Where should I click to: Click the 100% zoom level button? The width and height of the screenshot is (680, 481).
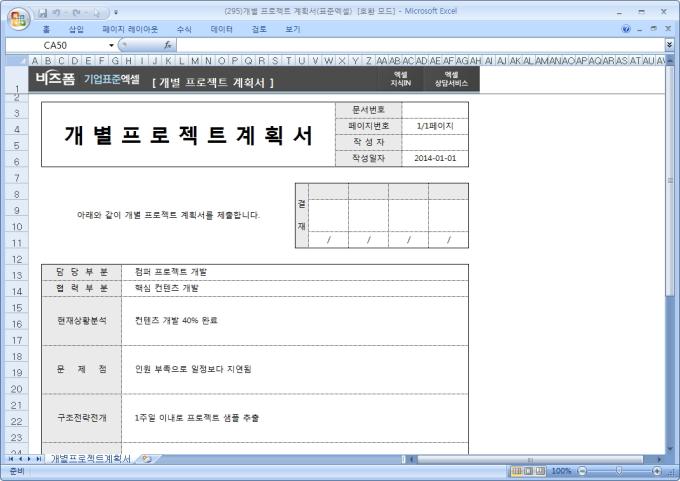click(561, 471)
